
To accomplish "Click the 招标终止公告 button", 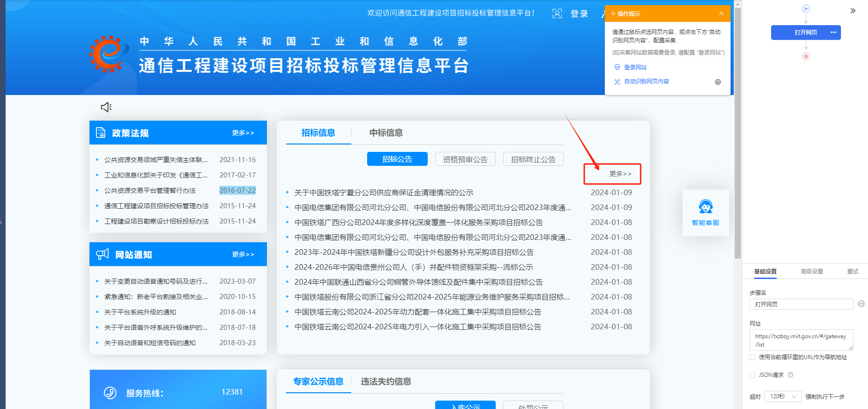I will coord(533,159).
